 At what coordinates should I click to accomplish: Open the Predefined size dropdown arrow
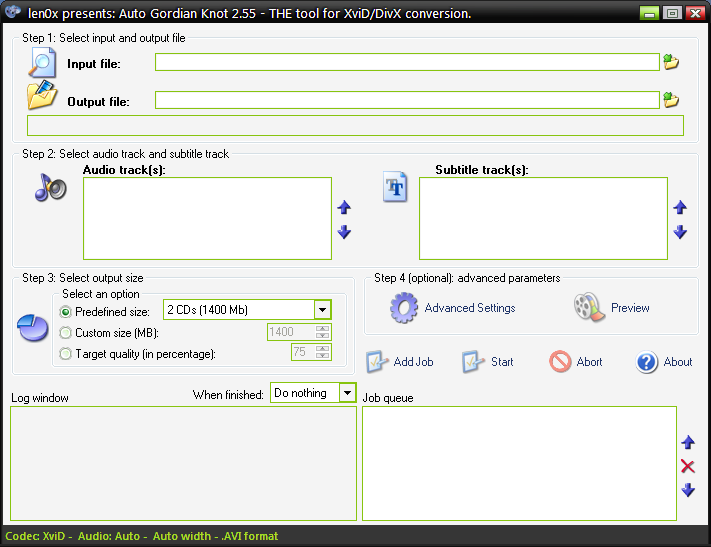click(322, 310)
